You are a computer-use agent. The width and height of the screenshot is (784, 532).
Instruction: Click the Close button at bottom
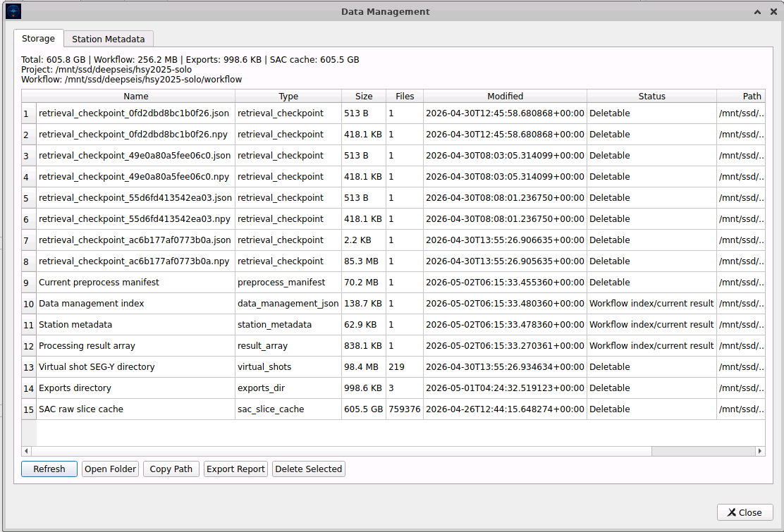(x=745, y=512)
